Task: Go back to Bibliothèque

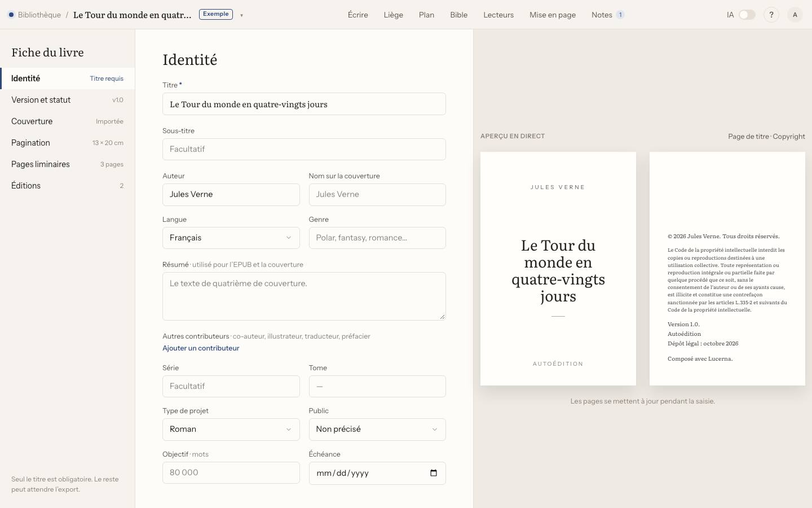Action: (x=39, y=15)
